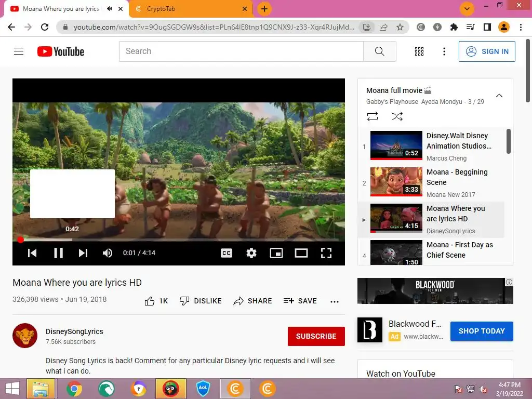Viewport: 532px width, 399px height.
Task: Select Moana Where you are lyrics HD playlist item
Action: tap(431, 219)
